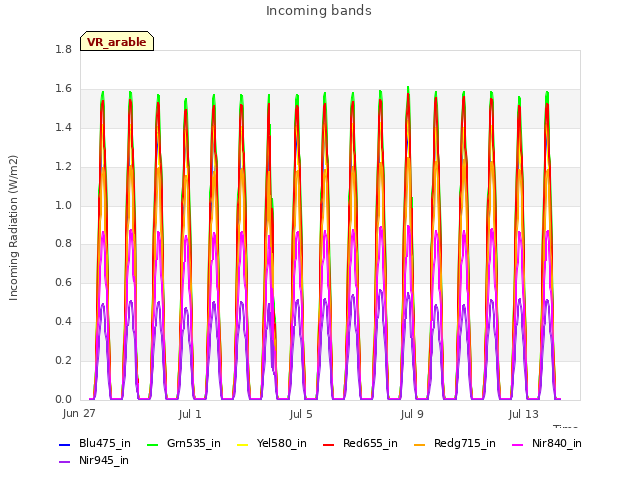Screen dimensions: 640x480
Task: Click the Jun 27 x-axis tick label
Action: (x=79, y=413)
